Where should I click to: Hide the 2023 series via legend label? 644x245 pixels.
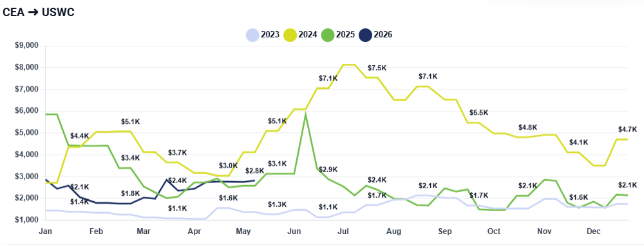coord(270,35)
